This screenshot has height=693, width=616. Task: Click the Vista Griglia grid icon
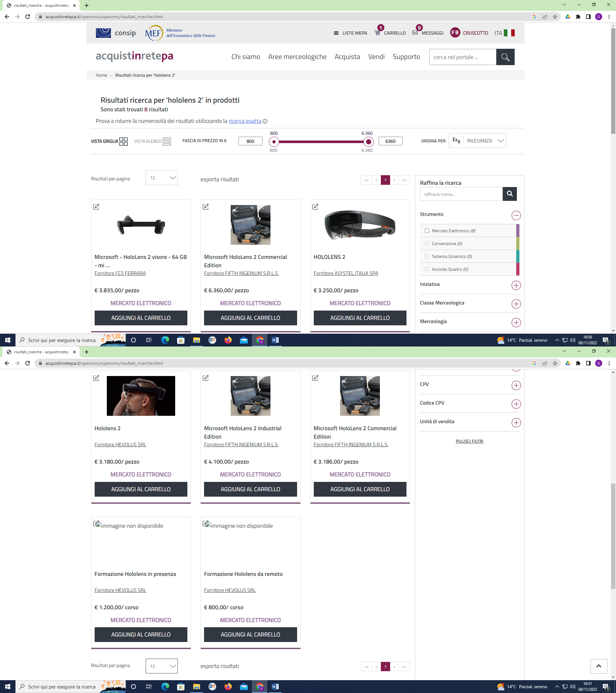pyautogui.click(x=124, y=141)
